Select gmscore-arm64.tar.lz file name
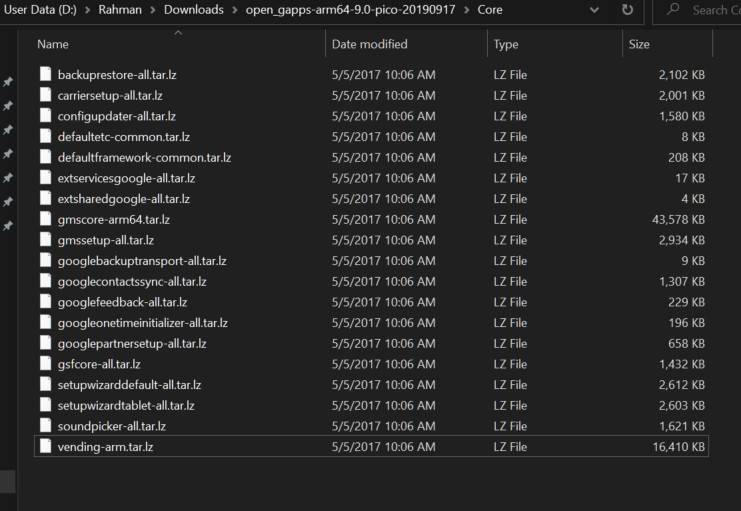This screenshot has height=511, width=741. (113, 219)
